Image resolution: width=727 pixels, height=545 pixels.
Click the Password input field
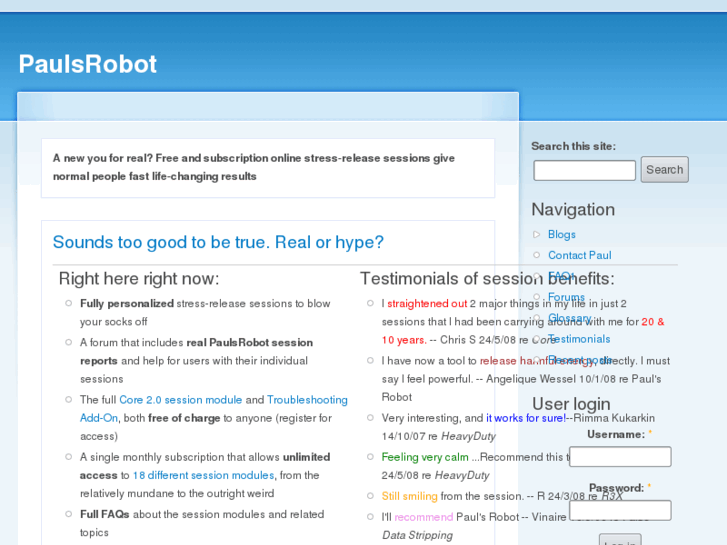click(x=620, y=510)
